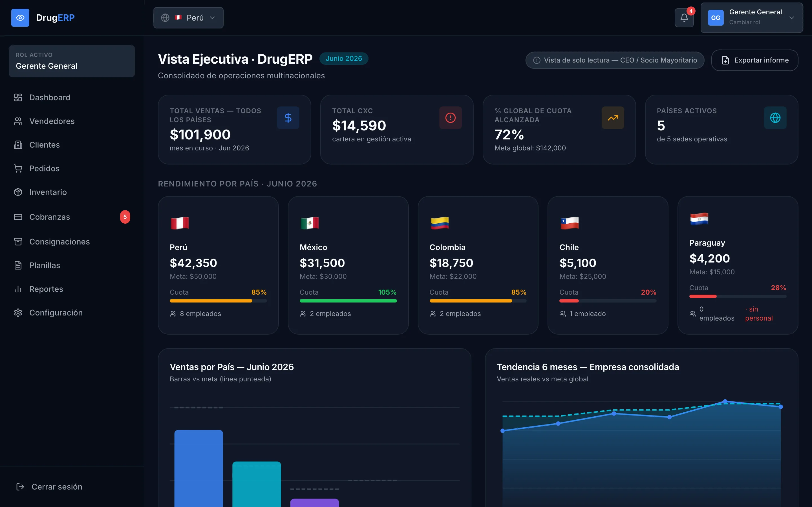Click the Junio 2026 period badge
Image resolution: width=812 pixels, height=507 pixels.
point(344,59)
